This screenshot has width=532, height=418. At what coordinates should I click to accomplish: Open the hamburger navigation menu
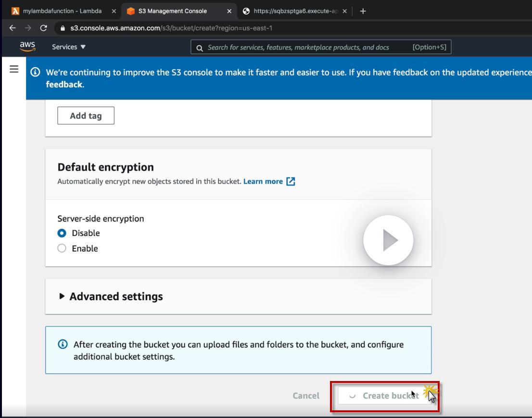pyautogui.click(x=14, y=69)
